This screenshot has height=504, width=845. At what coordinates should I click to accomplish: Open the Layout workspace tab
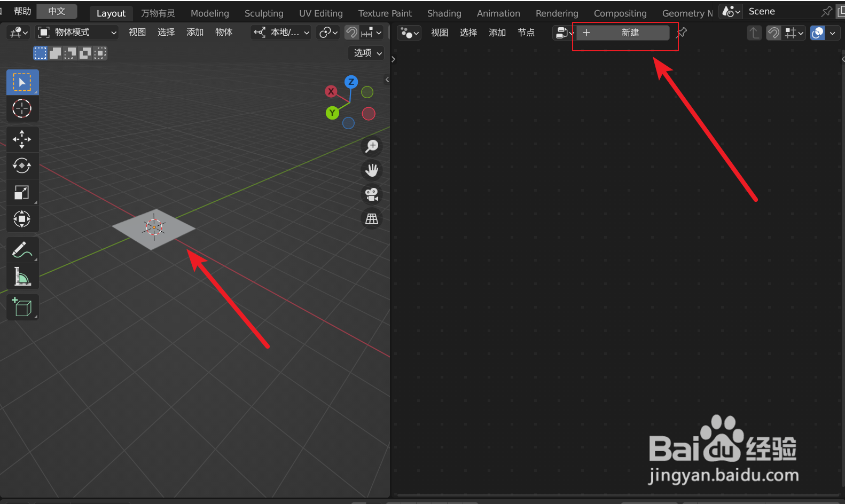tap(111, 13)
